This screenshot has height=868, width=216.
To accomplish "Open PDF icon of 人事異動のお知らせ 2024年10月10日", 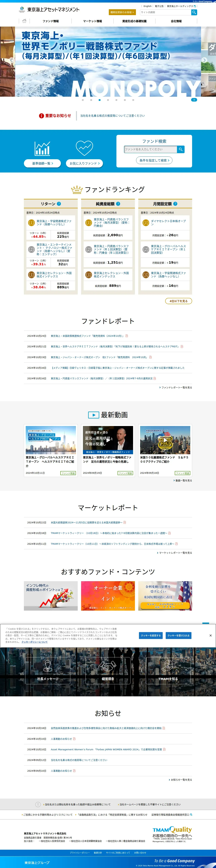I will pos(74,739).
